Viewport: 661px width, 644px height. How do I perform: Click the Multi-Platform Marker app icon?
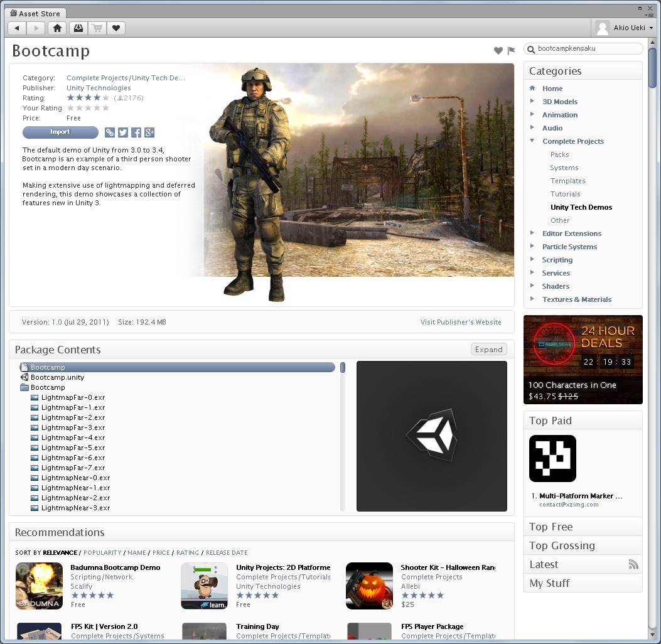(552, 459)
